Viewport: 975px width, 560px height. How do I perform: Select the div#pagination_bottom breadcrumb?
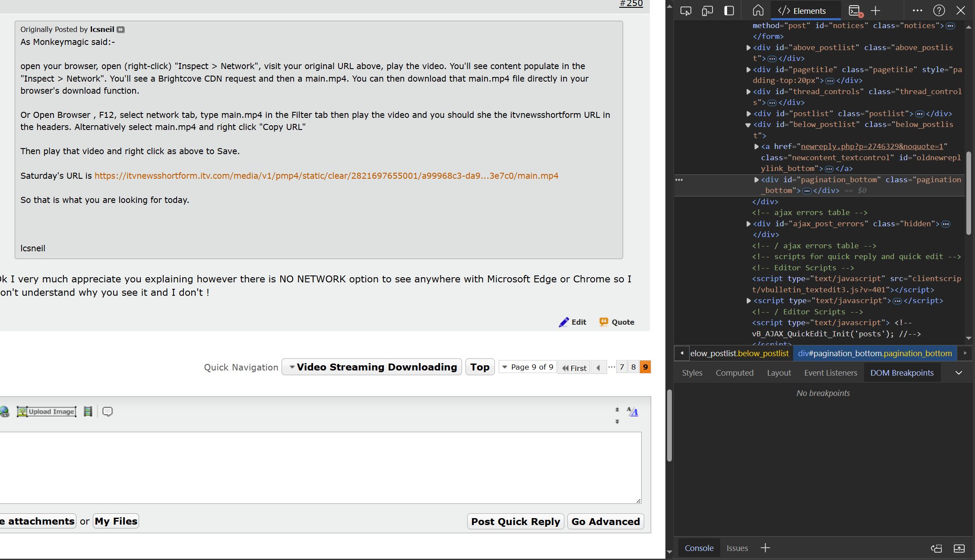click(875, 353)
